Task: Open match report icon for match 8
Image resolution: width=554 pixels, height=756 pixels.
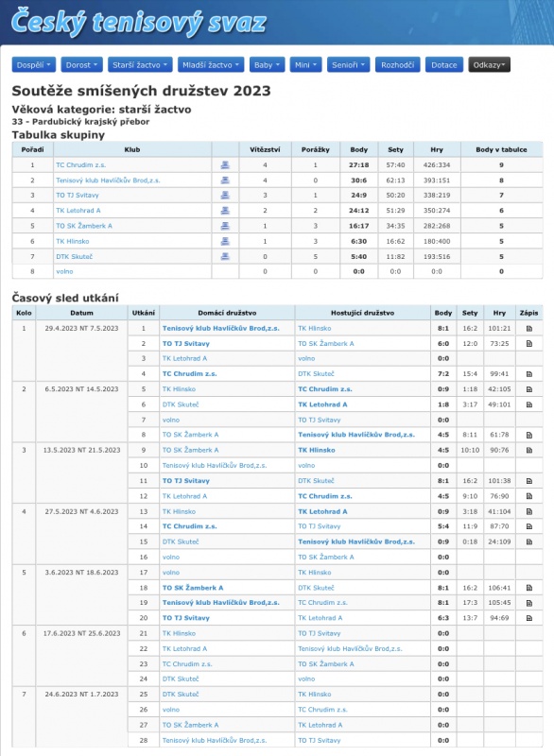Action: [x=528, y=435]
